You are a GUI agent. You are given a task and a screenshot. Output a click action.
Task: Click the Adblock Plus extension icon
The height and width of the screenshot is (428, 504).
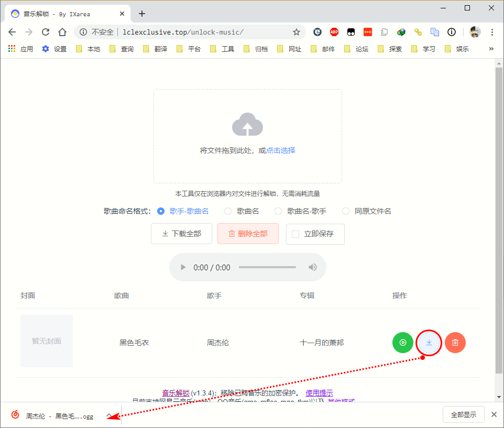(334, 32)
